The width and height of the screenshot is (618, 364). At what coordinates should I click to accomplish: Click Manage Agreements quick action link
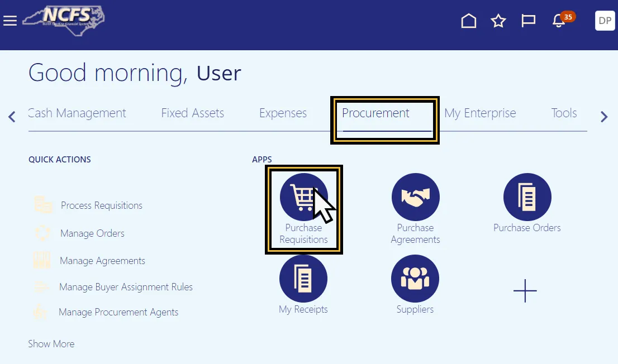pos(102,261)
